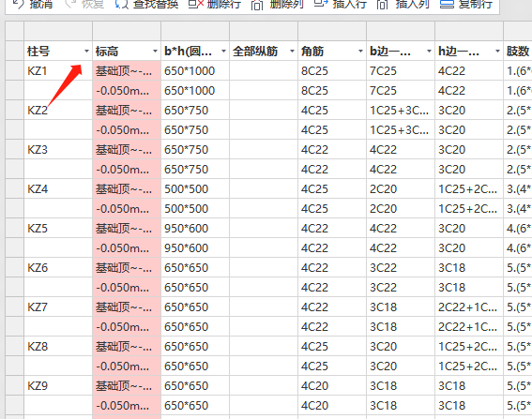The height and width of the screenshot is (419, 532).
Task: Click KZ1 first-row 7C25 cell
Action: coord(401,71)
